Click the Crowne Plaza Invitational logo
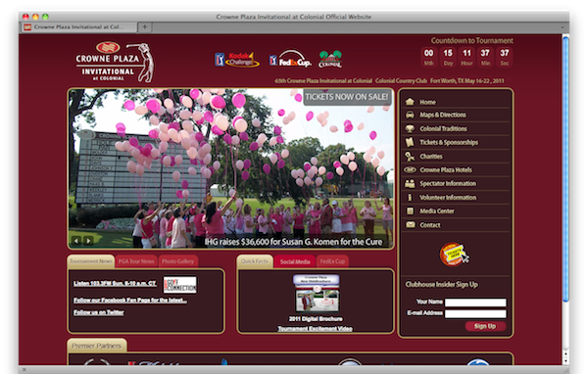 [x=115, y=63]
